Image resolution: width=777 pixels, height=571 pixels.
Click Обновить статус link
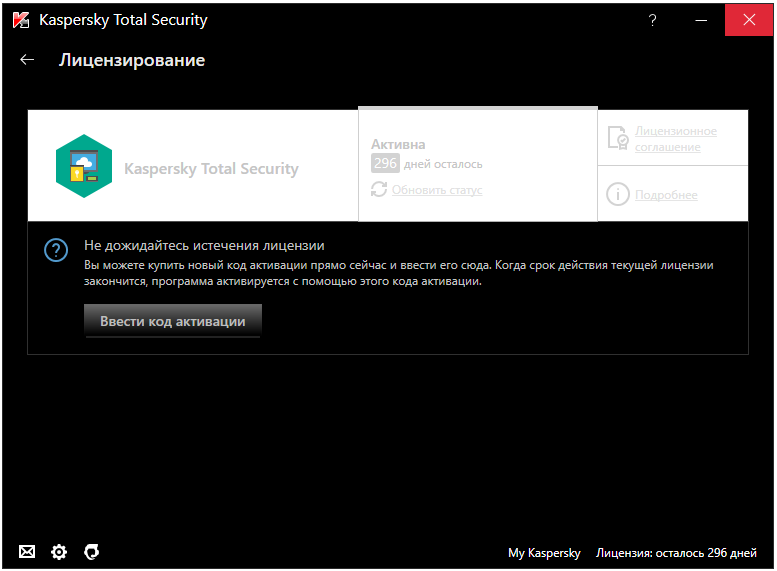point(437,190)
